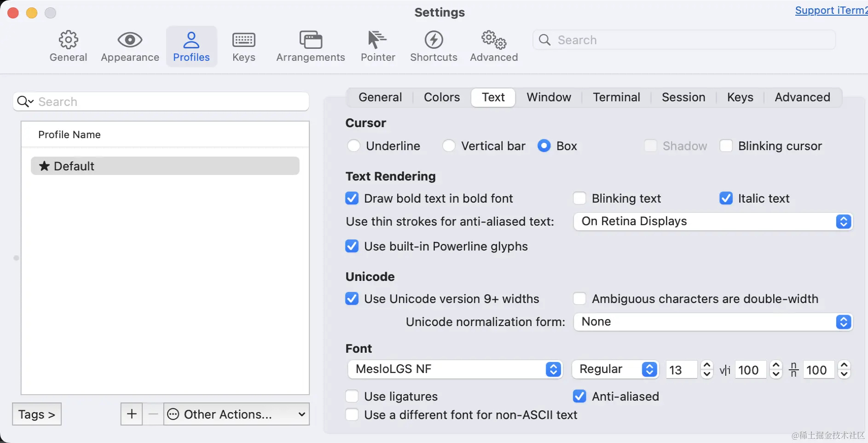Open the Support iTerm2 link
868x443 pixels.
click(831, 11)
